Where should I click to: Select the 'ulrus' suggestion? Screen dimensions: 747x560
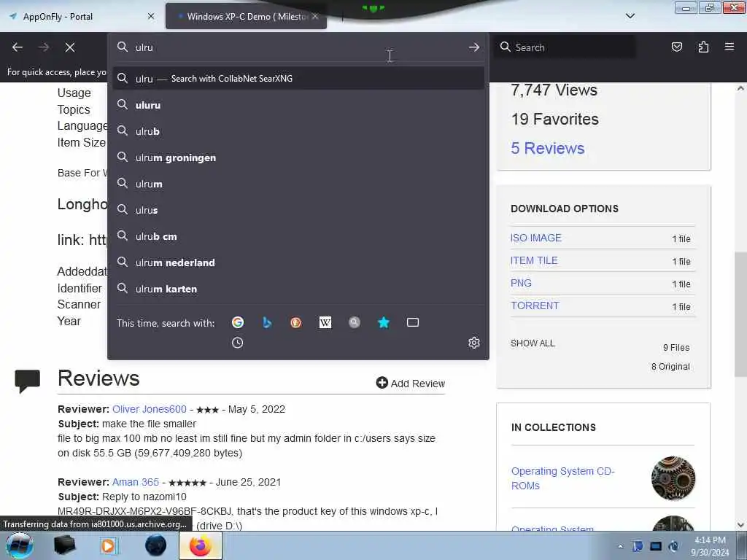point(298,209)
